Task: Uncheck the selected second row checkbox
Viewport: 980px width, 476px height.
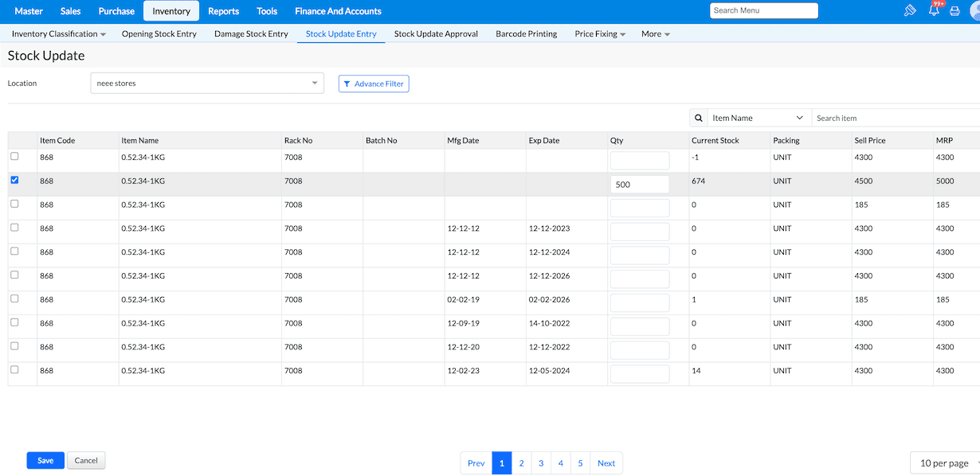Action: (x=14, y=180)
